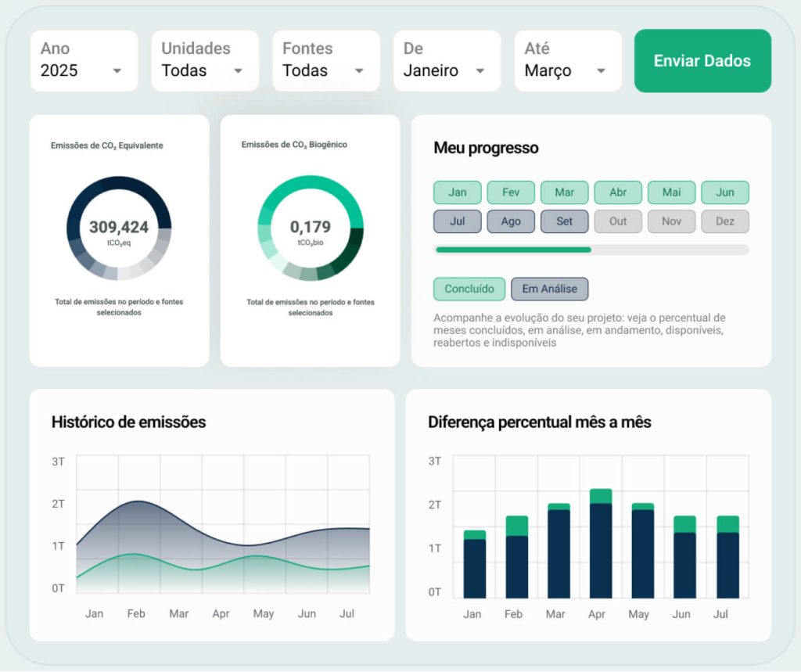Click the Jul bar in percentual chart
Screen dimensions: 801x672
click(728, 557)
